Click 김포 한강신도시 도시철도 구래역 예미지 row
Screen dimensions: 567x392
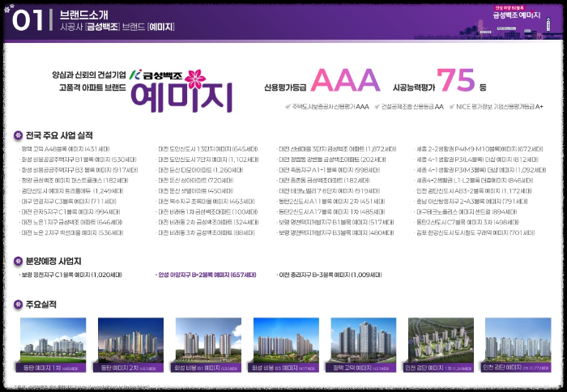(475, 233)
